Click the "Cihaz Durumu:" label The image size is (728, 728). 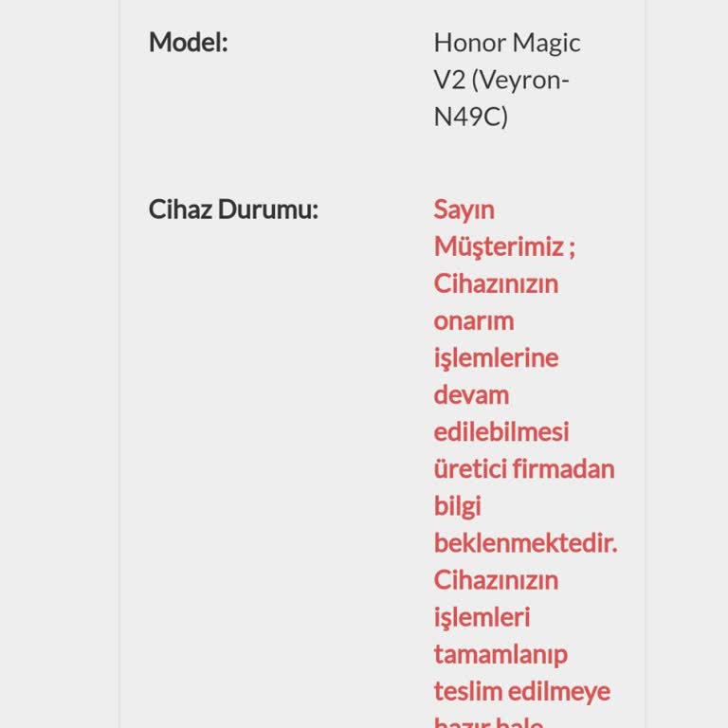point(233,209)
